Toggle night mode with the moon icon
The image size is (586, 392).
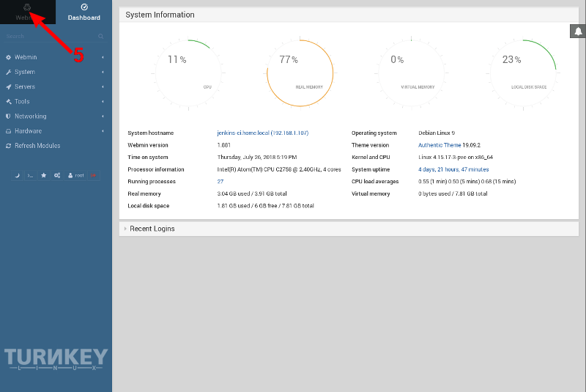pyautogui.click(x=18, y=176)
